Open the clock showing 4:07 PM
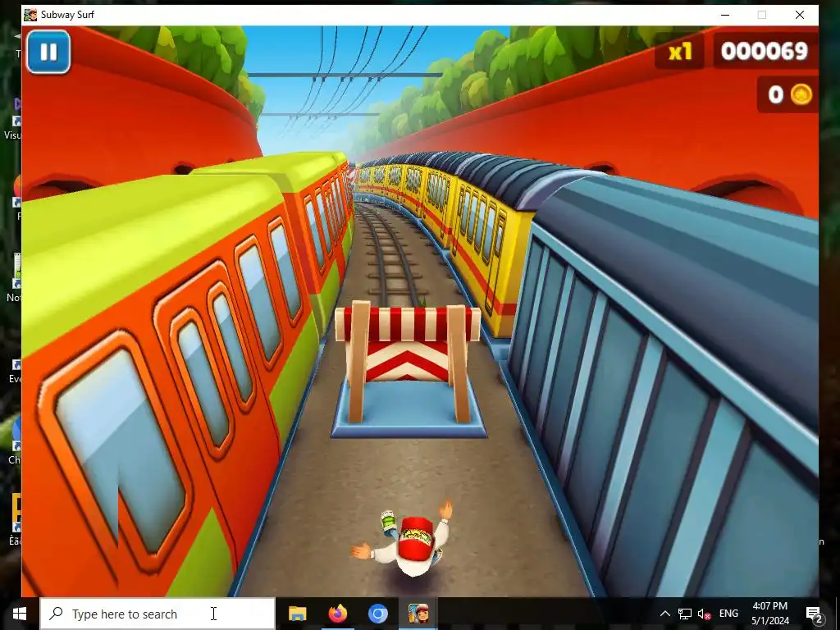The width and height of the screenshot is (840, 630). (x=769, y=614)
